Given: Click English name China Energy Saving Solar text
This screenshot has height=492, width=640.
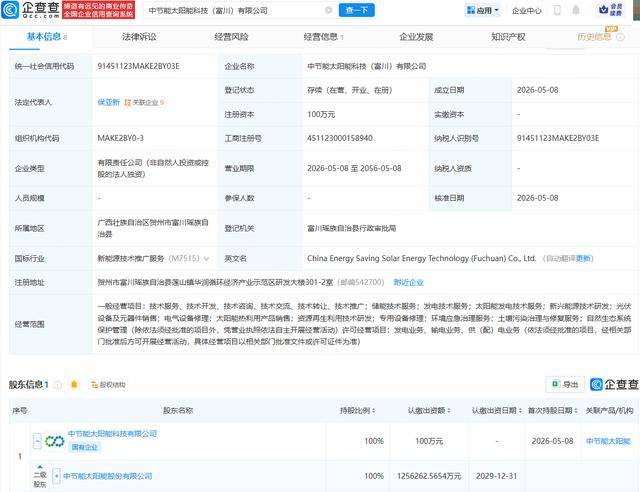Looking at the screenshot, I should (422, 258).
